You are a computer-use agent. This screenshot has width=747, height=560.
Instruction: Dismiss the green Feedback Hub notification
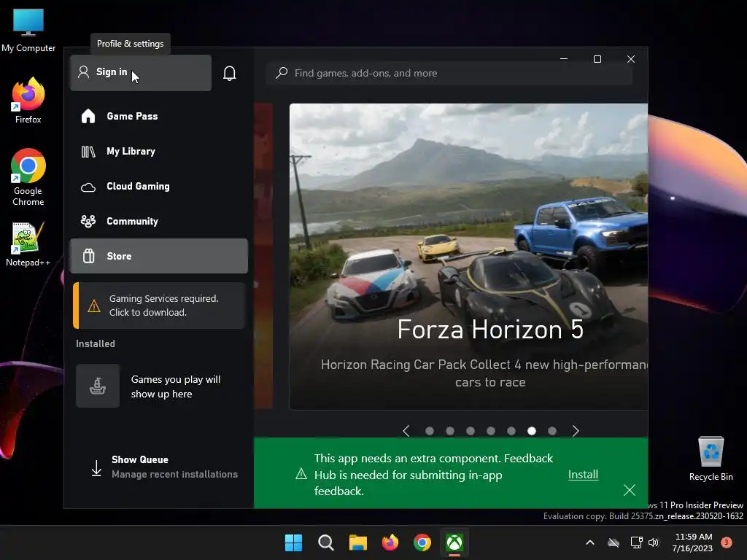click(x=630, y=490)
